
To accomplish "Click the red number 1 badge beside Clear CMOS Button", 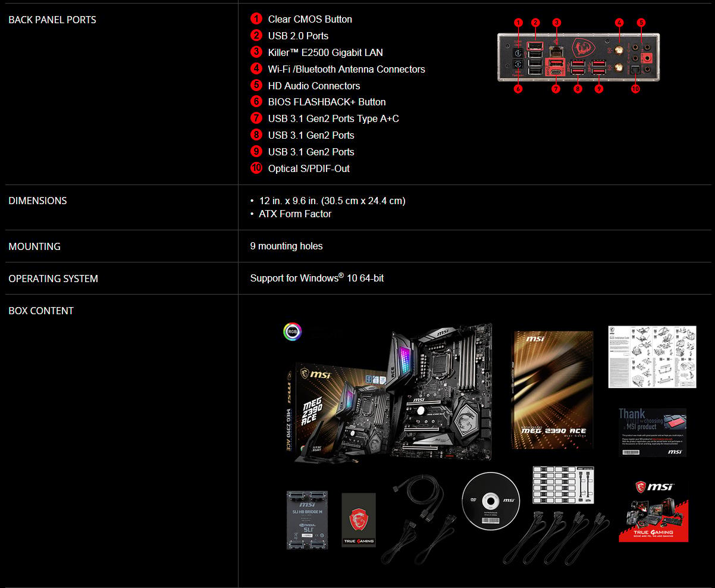I will 256,18.
